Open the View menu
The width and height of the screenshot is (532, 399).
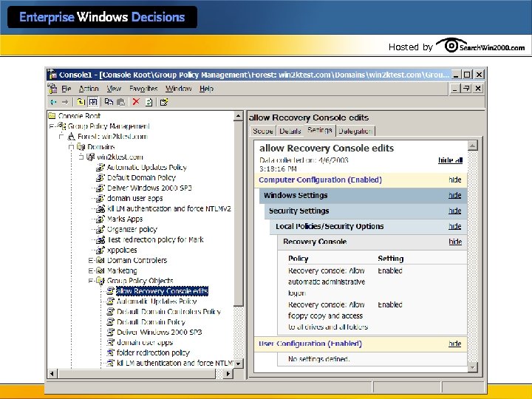point(114,89)
